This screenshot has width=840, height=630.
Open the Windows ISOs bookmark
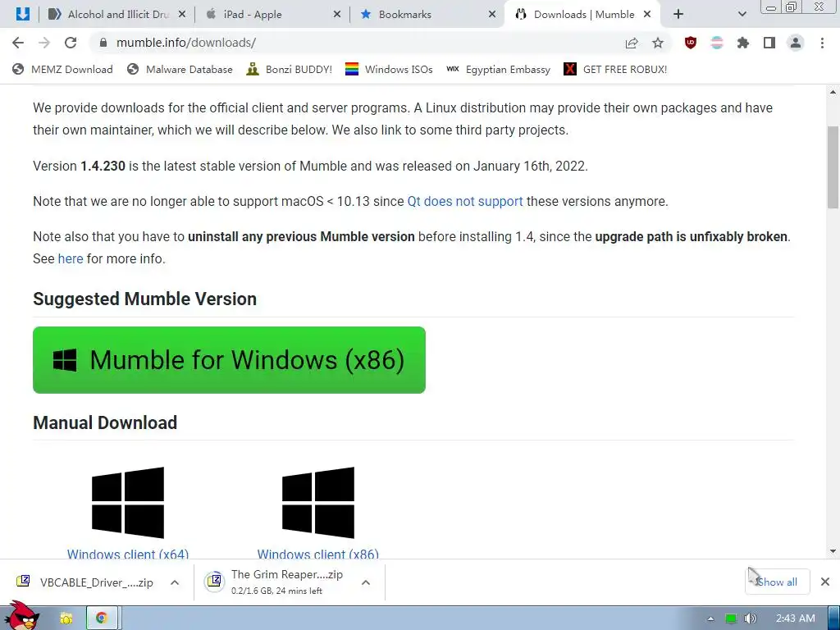coord(389,69)
